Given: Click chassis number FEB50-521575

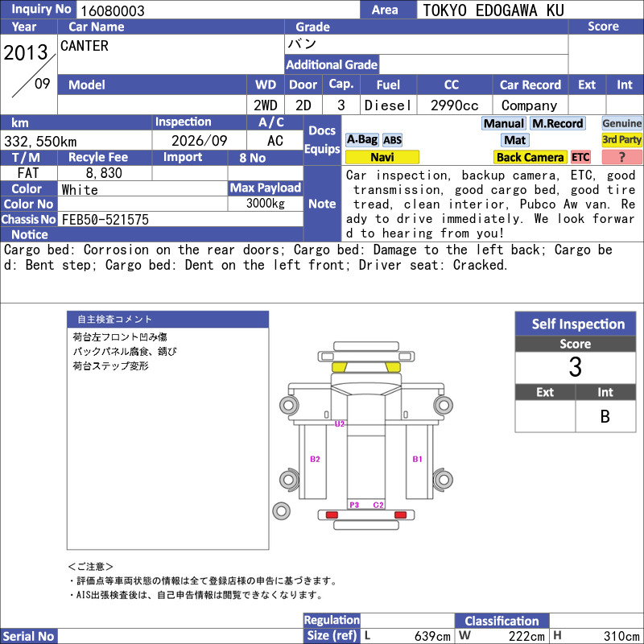Looking at the screenshot, I should pos(105,220).
